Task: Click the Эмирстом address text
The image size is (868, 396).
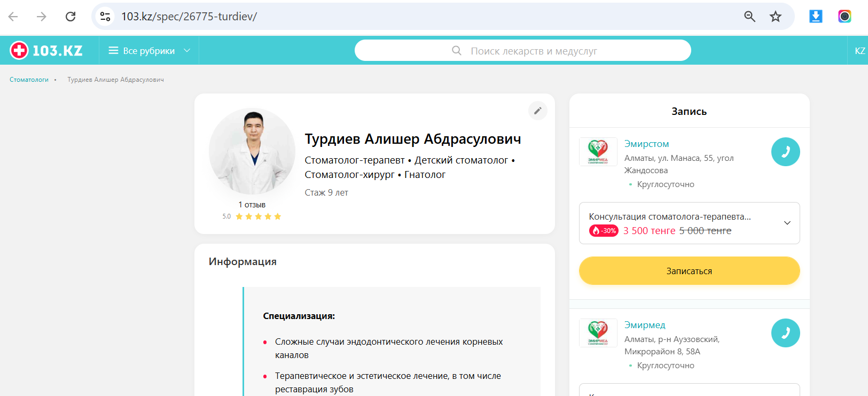Action: (679, 164)
